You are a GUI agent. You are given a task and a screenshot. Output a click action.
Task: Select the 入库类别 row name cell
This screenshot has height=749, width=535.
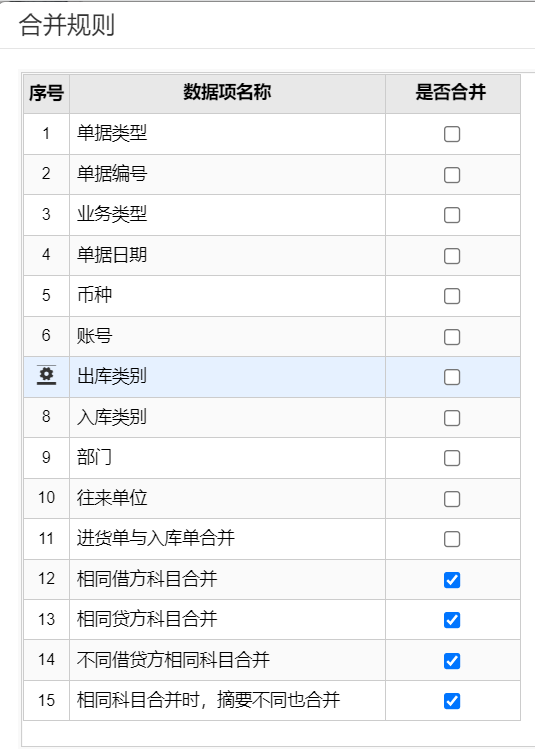pyautogui.click(x=227, y=417)
